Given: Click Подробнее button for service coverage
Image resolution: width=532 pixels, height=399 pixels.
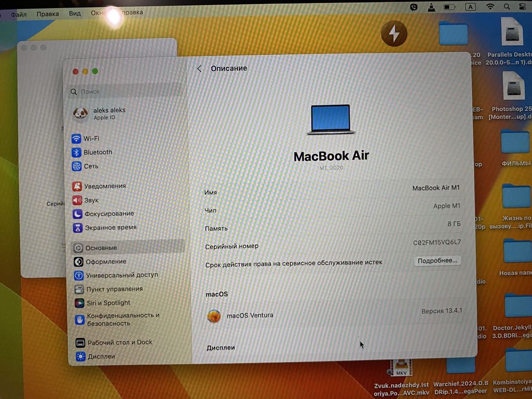Looking at the screenshot, I should pos(437,260).
